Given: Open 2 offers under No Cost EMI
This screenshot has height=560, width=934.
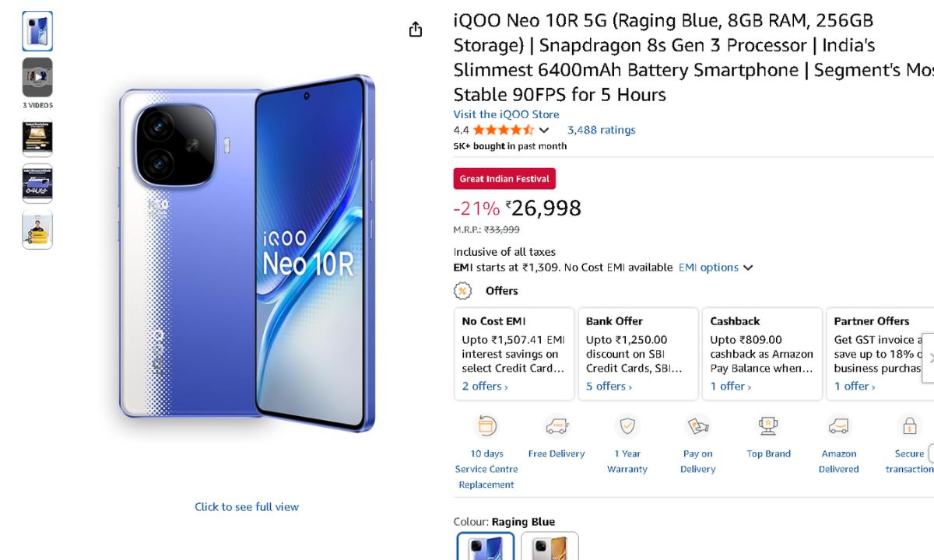Looking at the screenshot, I should tap(485, 387).
